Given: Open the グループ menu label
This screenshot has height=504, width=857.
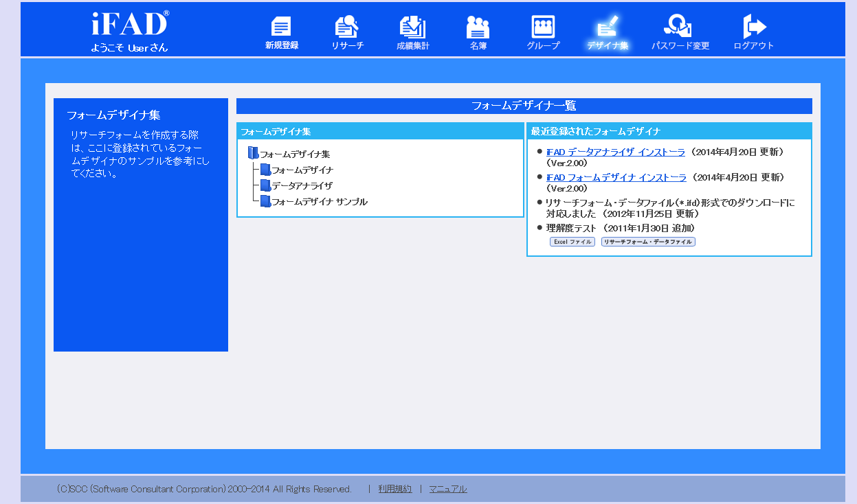Looking at the screenshot, I should coord(543,46).
